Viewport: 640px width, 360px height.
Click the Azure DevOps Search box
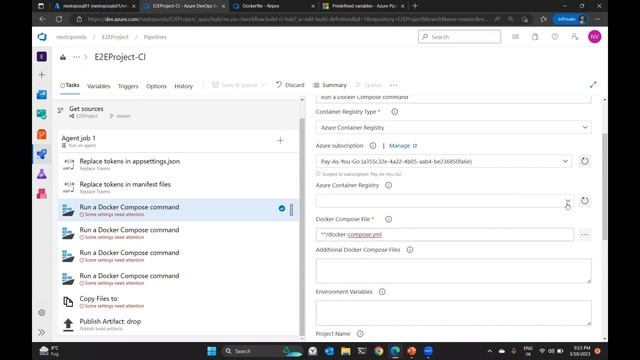pyautogui.click(x=460, y=37)
